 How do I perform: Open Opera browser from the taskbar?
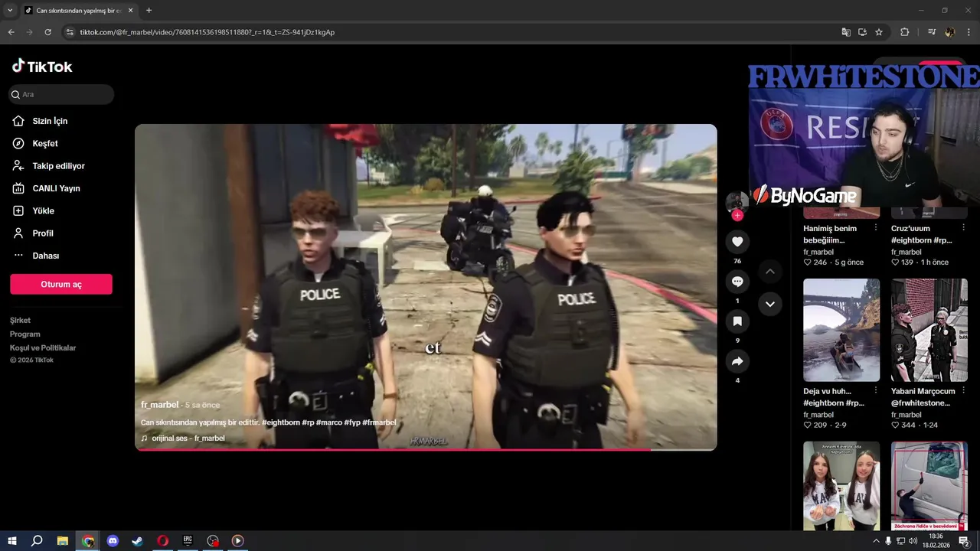(x=163, y=540)
